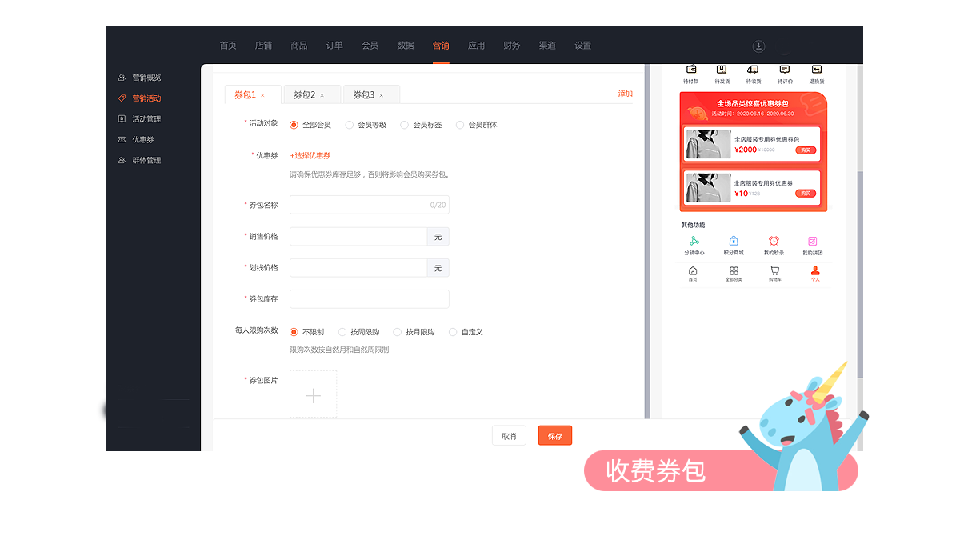
Task: Open 我的秒杀 alarm clock icon
Action: (x=774, y=241)
